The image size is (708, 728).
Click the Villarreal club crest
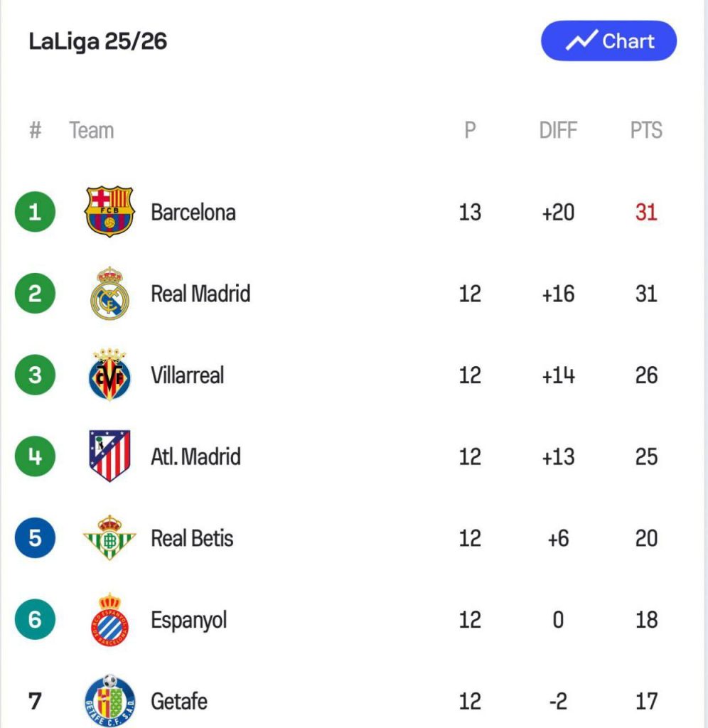[x=109, y=375]
